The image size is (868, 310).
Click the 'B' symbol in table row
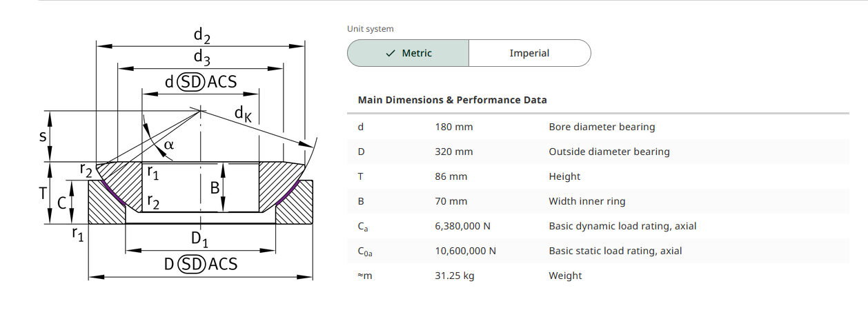(x=361, y=201)
